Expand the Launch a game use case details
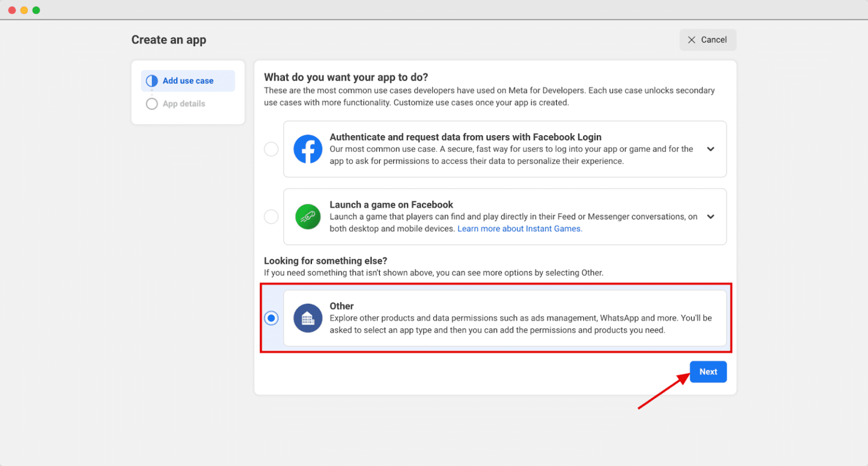The width and height of the screenshot is (868, 466). (x=710, y=217)
